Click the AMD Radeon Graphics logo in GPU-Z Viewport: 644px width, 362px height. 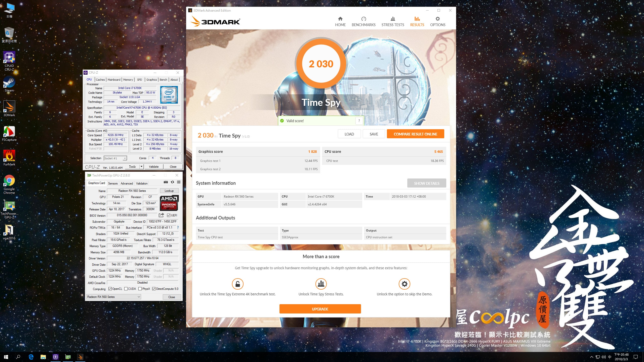(x=169, y=203)
